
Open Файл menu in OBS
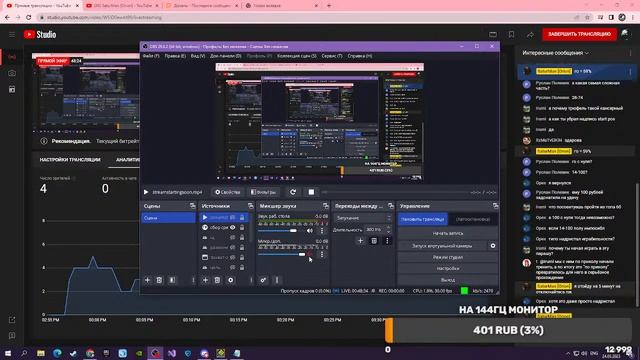coord(151,56)
